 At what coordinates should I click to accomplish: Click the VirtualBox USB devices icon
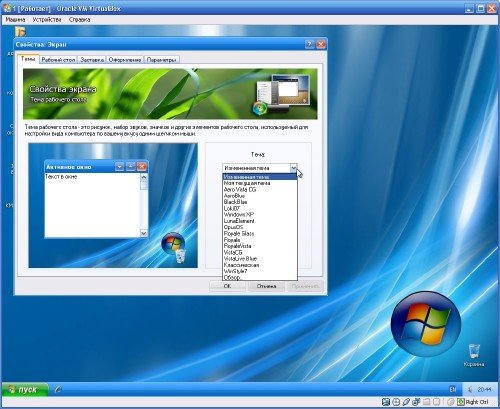406,402
